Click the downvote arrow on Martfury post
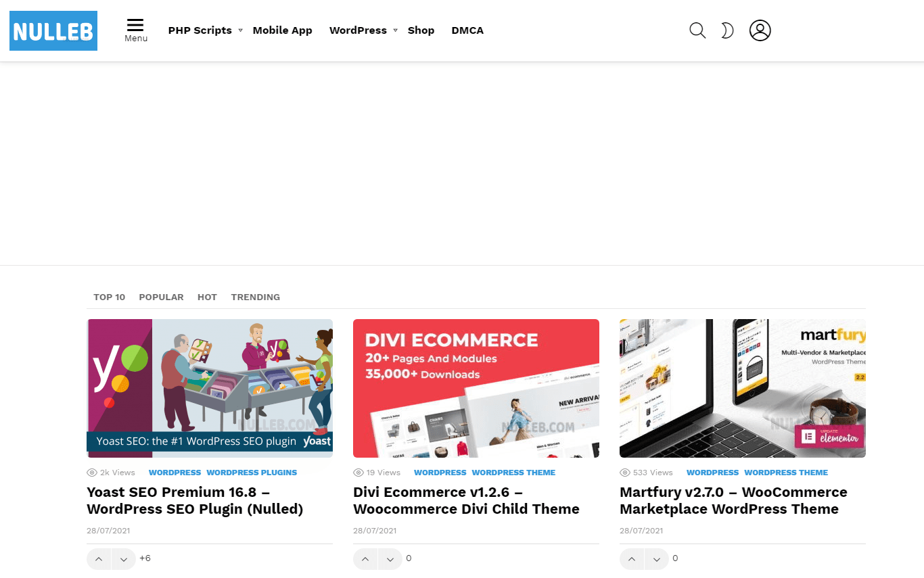 click(656, 559)
